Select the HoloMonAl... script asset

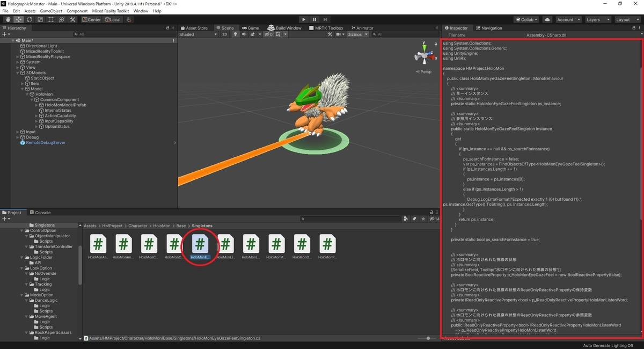98,247
